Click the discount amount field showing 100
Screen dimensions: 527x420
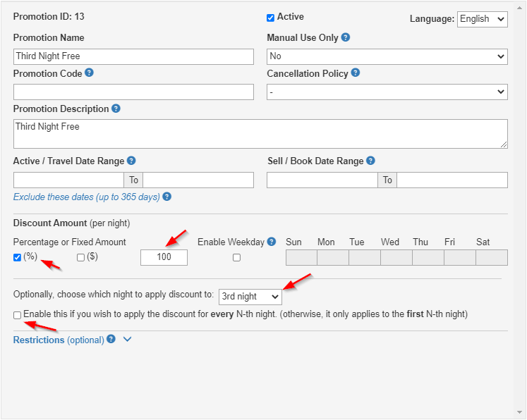click(164, 257)
